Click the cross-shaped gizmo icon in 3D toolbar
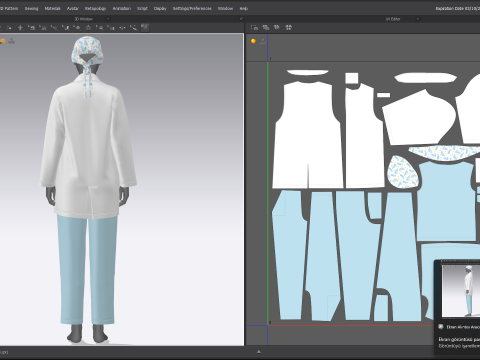Viewport: 480px width, 360px height. (20, 28)
